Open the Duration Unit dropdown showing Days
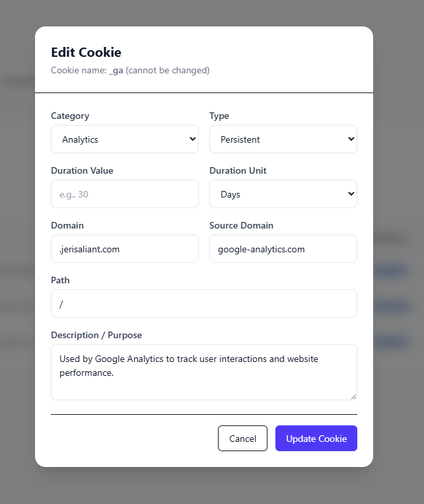The height and width of the screenshot is (504, 424). click(x=283, y=194)
